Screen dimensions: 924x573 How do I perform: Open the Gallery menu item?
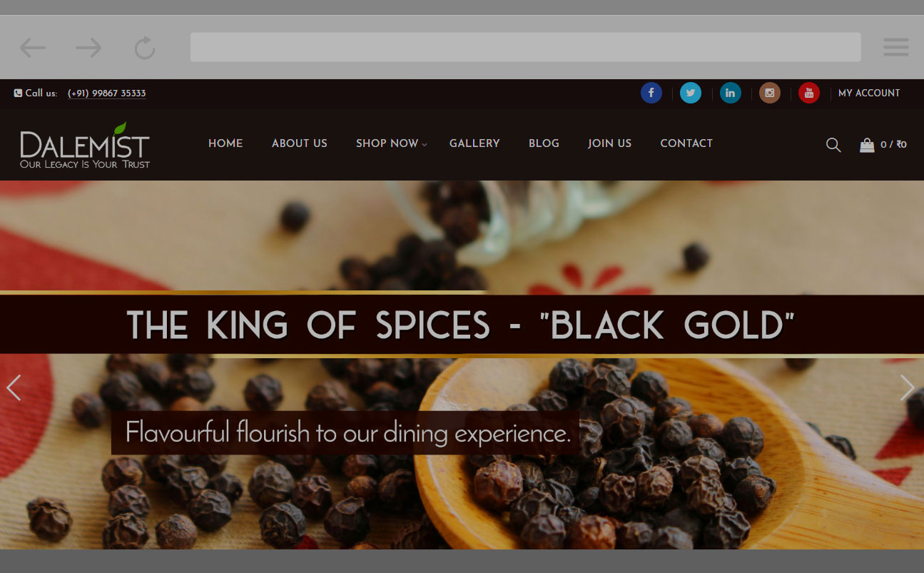click(x=474, y=143)
